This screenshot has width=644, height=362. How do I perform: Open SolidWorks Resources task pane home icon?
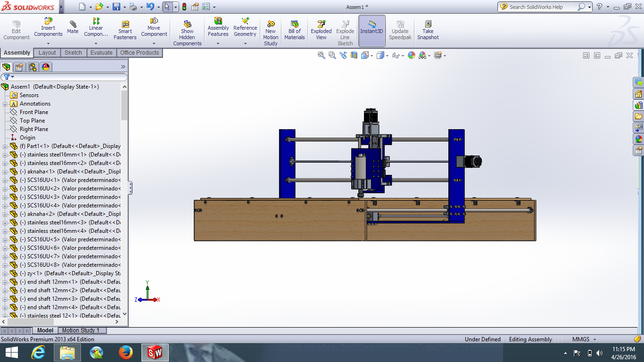pos(638,94)
